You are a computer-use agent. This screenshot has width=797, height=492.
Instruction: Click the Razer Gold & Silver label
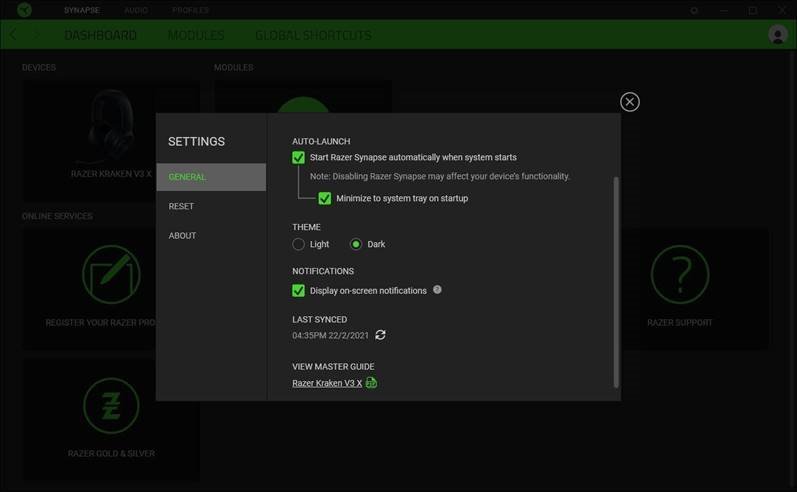(111, 453)
